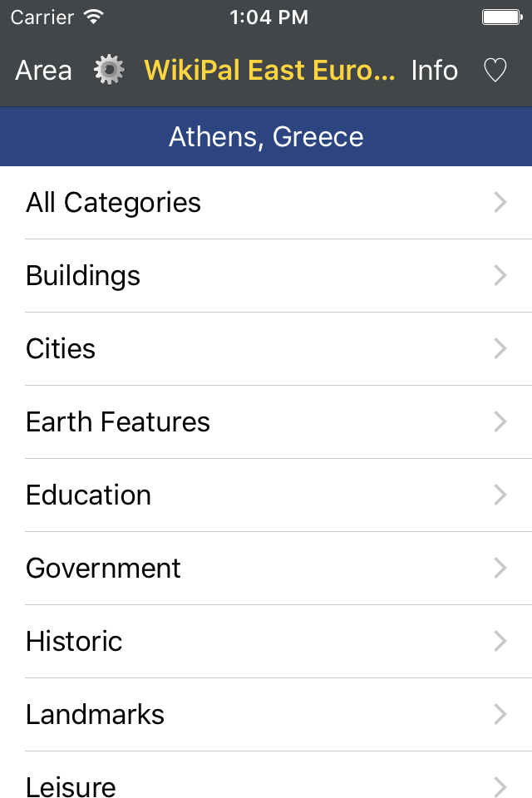The height and width of the screenshot is (798, 532).
Task: Open the Cities category
Action: tap(266, 348)
